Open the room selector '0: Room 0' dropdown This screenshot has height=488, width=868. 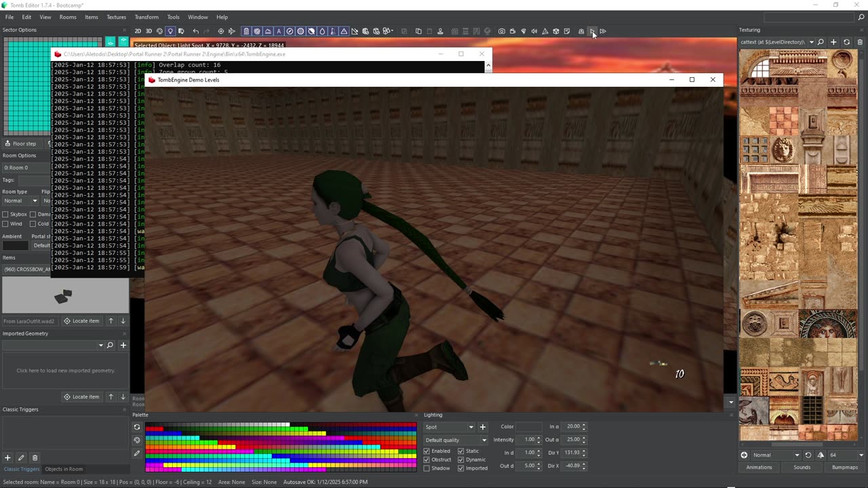click(x=26, y=167)
